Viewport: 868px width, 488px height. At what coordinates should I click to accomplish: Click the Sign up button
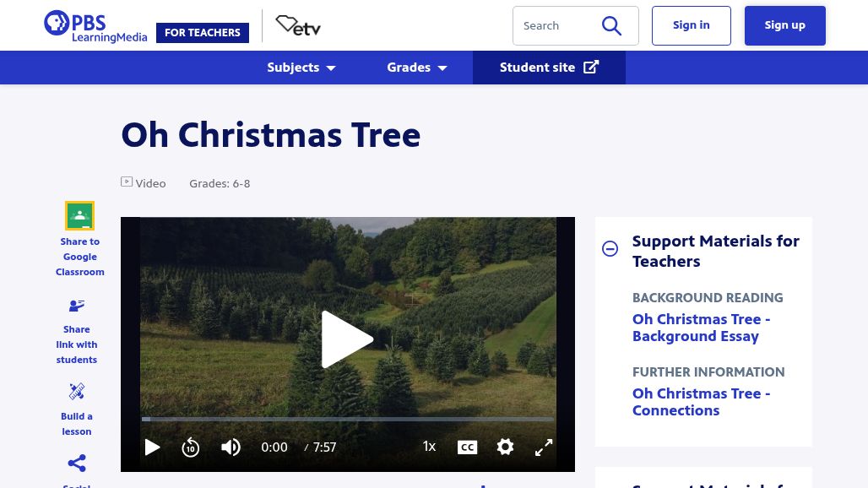tap(785, 25)
